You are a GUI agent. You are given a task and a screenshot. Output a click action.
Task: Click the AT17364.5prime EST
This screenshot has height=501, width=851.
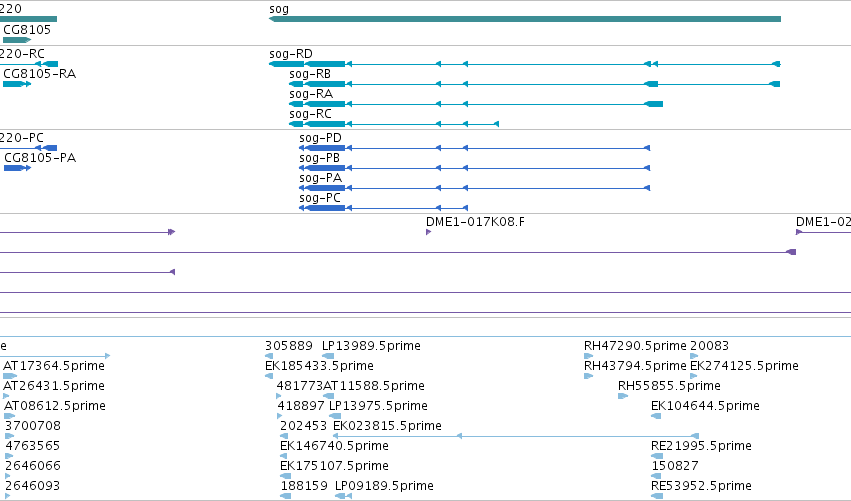(10, 376)
